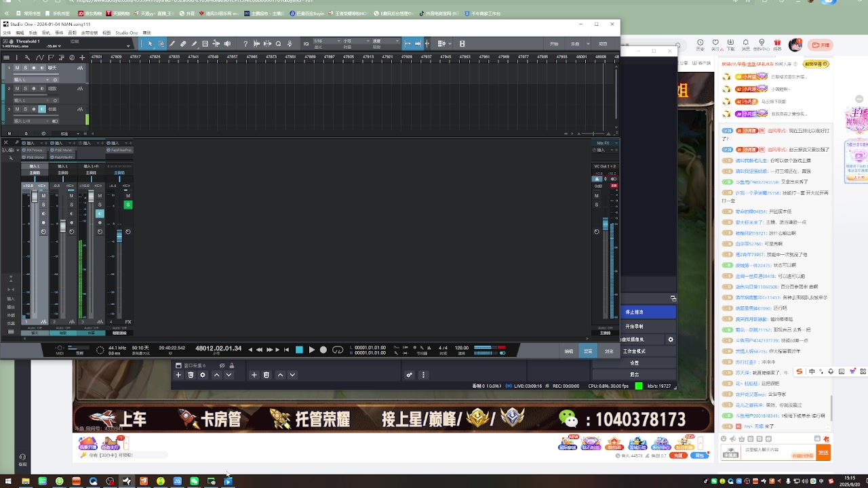Image resolution: width=868 pixels, height=488 pixels.
Task: Click mixer channel 1 volume fader
Action: pos(35,196)
